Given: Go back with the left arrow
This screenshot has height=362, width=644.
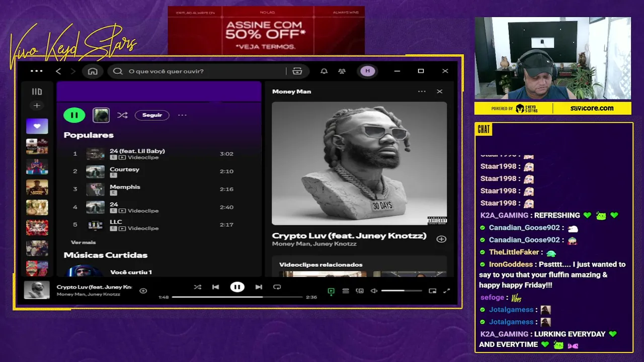Looking at the screenshot, I should pyautogui.click(x=58, y=71).
